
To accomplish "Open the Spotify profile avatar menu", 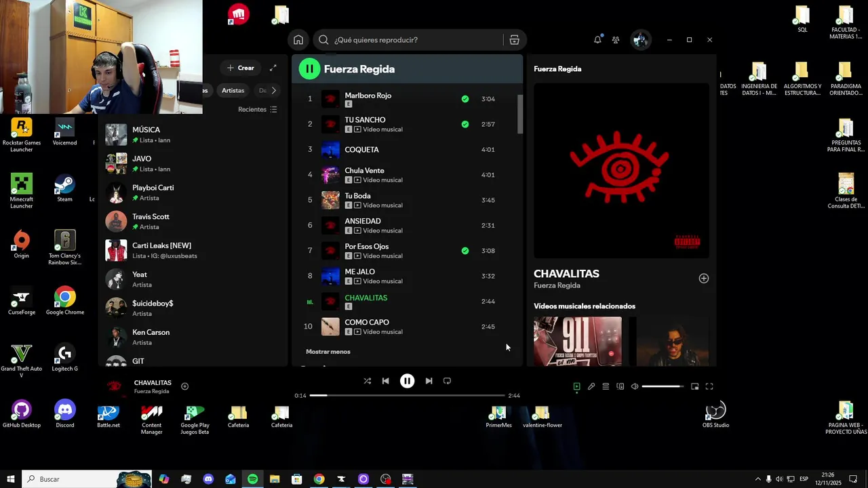I will (x=640, y=40).
